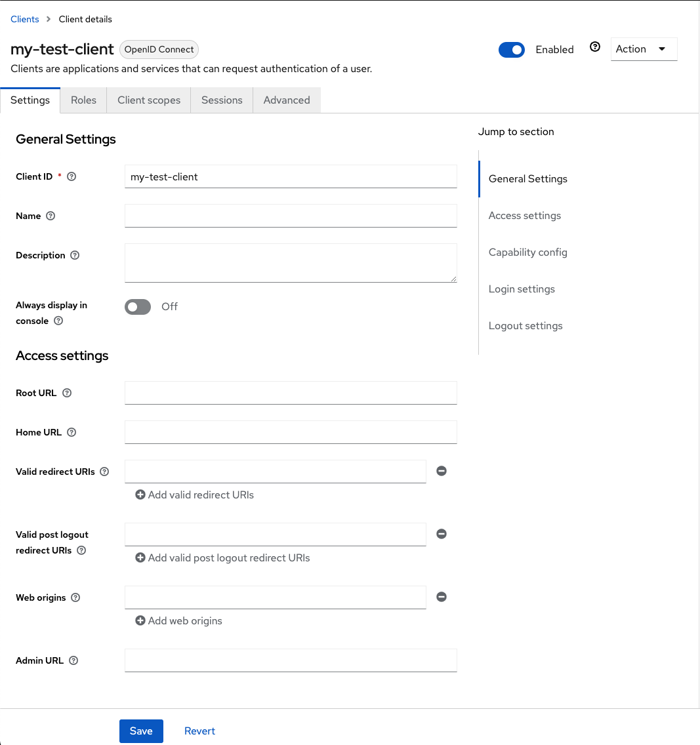Open help for Valid redirect URIs

104,472
